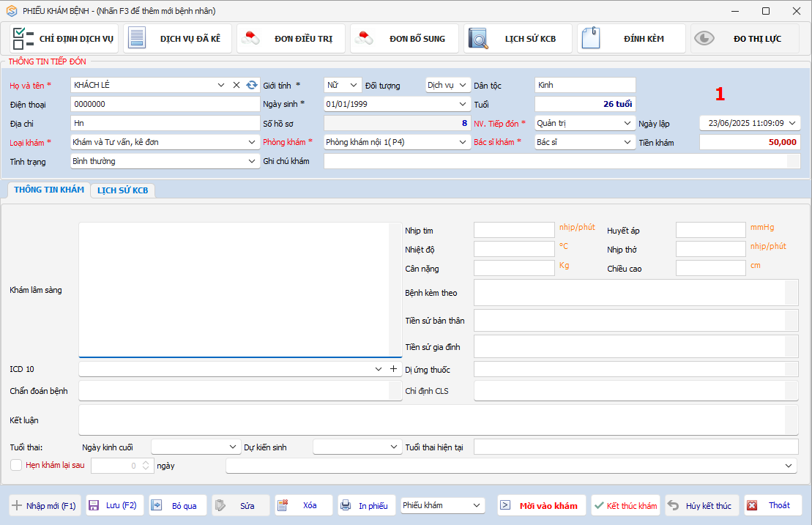Viewport: 812px width, 525px height.
Task: Click the Mời vào khám arrow icon
Action: 505,505
